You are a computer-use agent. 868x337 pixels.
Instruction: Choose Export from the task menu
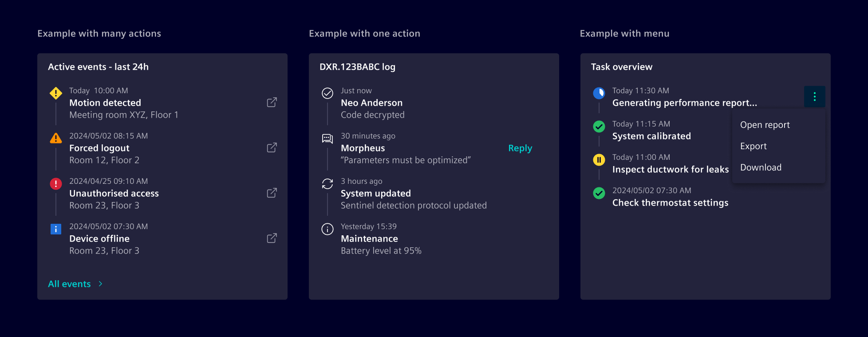click(x=753, y=146)
